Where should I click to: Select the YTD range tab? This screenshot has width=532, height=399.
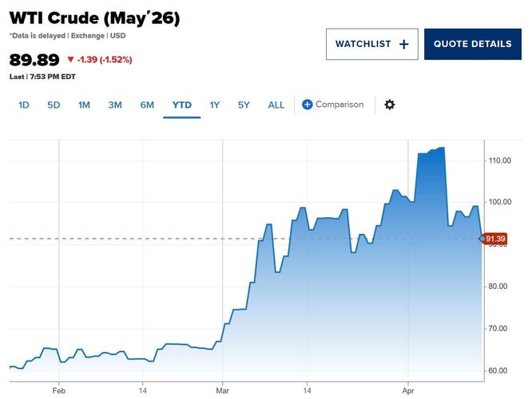tap(182, 105)
